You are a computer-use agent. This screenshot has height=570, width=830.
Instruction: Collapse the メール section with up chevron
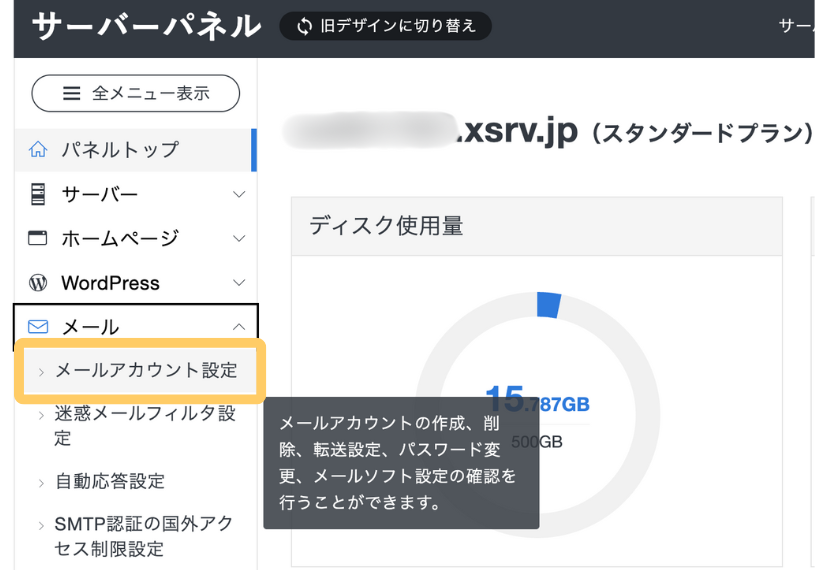(239, 327)
